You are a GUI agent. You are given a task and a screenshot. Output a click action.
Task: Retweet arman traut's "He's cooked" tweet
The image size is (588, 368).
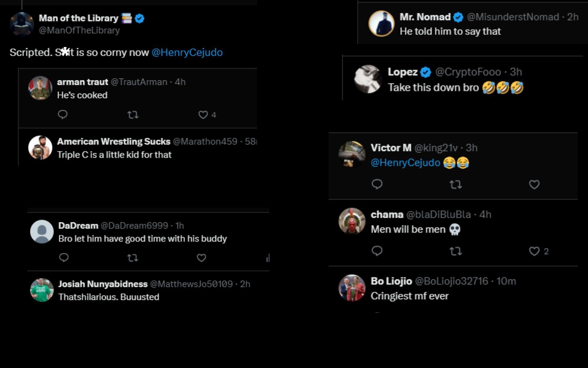(133, 115)
